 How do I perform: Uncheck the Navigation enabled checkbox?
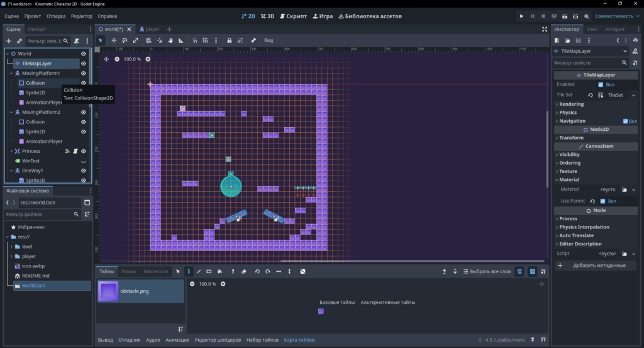pyautogui.click(x=625, y=121)
